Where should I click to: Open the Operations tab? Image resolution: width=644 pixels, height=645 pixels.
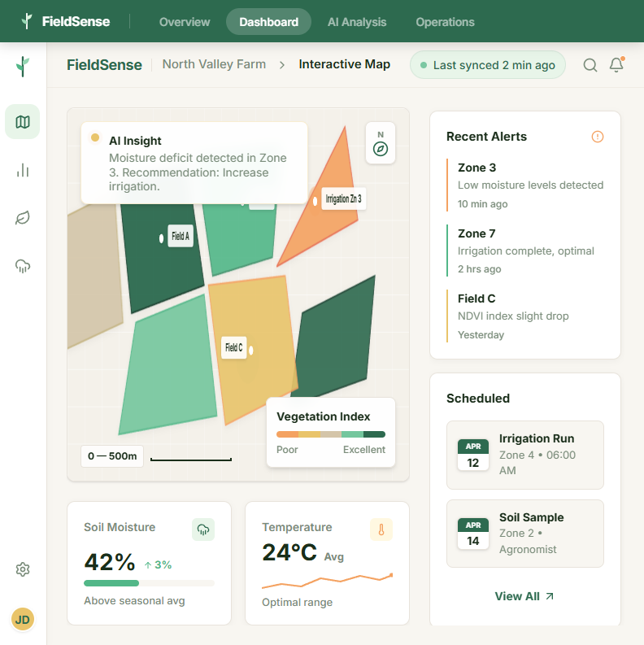click(x=445, y=22)
